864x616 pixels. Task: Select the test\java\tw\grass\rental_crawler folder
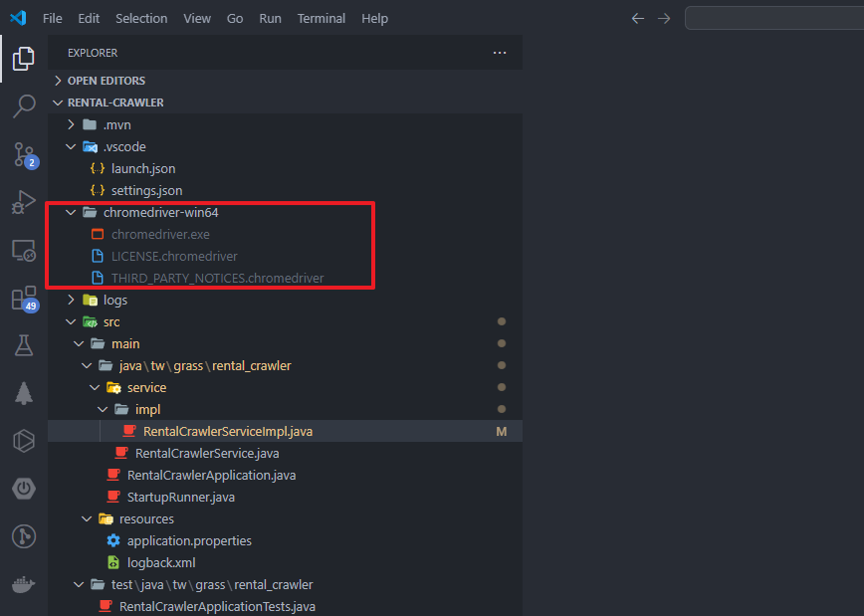[x=285, y=584]
